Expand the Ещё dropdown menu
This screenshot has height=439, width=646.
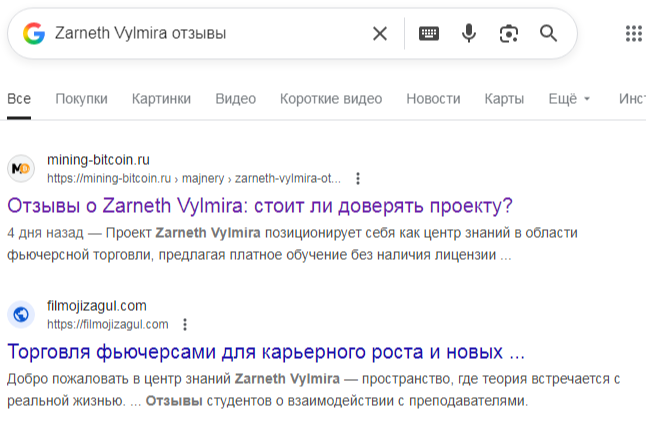[x=569, y=99]
